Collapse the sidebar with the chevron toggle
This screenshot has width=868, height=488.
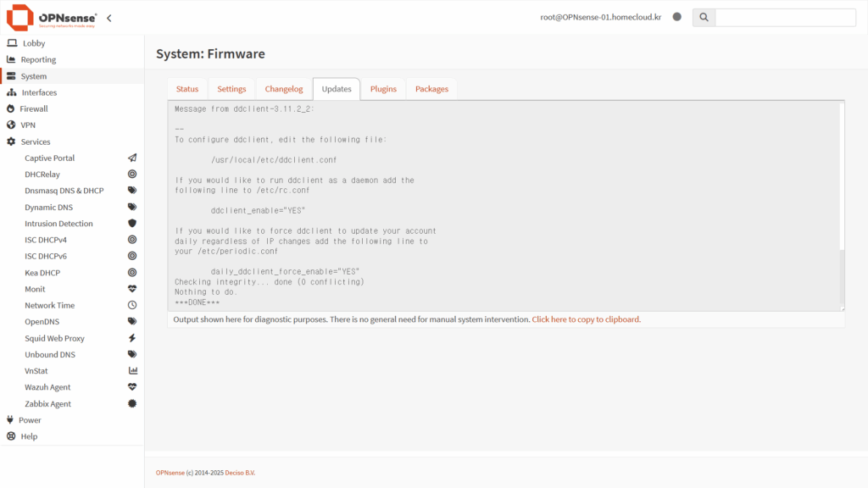(108, 18)
